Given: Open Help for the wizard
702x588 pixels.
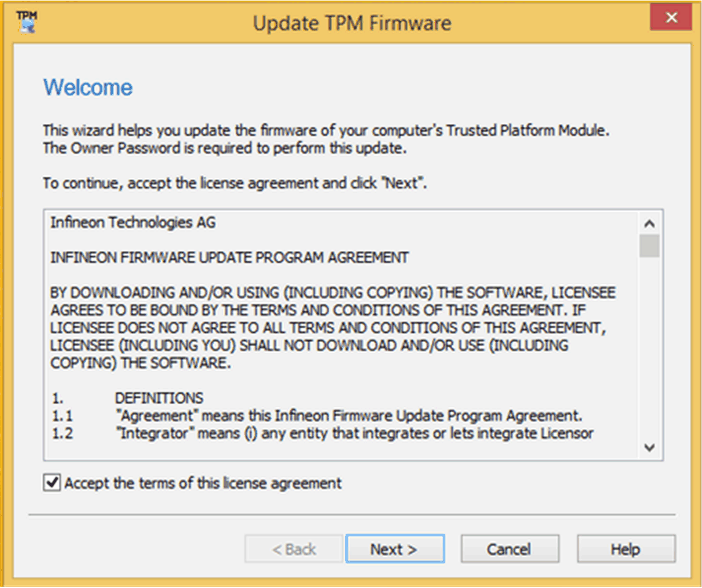Looking at the screenshot, I should click(625, 549).
